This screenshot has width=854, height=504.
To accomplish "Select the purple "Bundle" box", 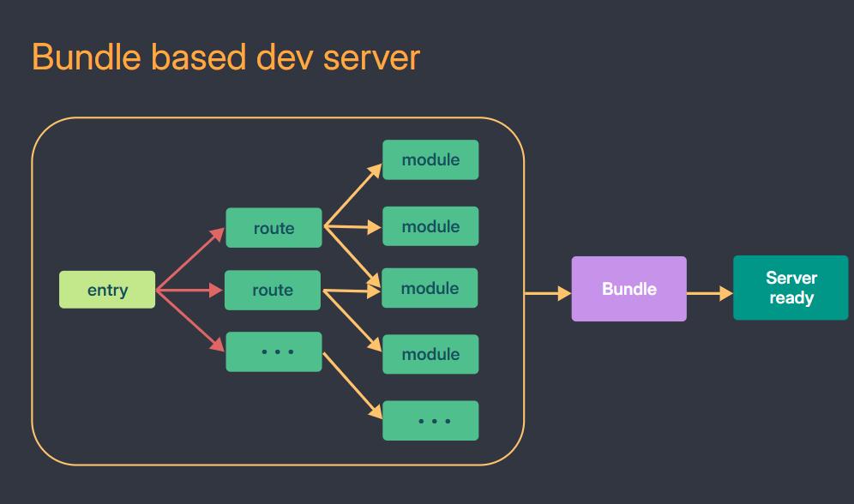I will pyautogui.click(x=628, y=289).
